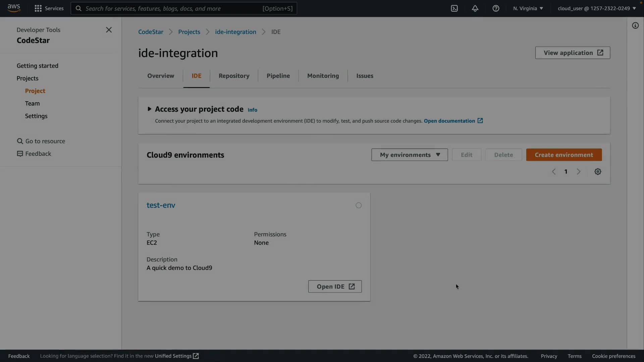Open the AWS CloudShell icon
Image resolution: width=644 pixels, height=362 pixels.
point(454,8)
